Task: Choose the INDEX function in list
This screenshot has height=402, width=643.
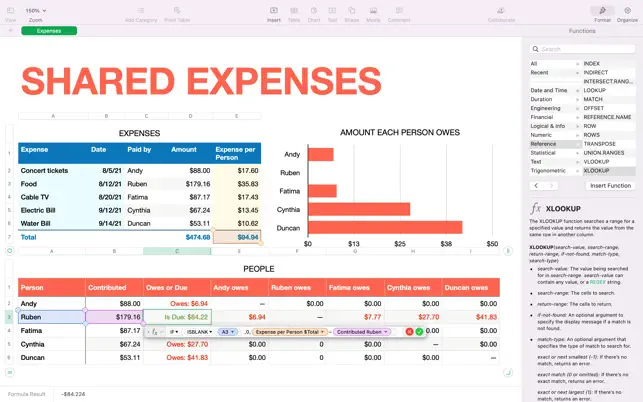Action: [609, 64]
